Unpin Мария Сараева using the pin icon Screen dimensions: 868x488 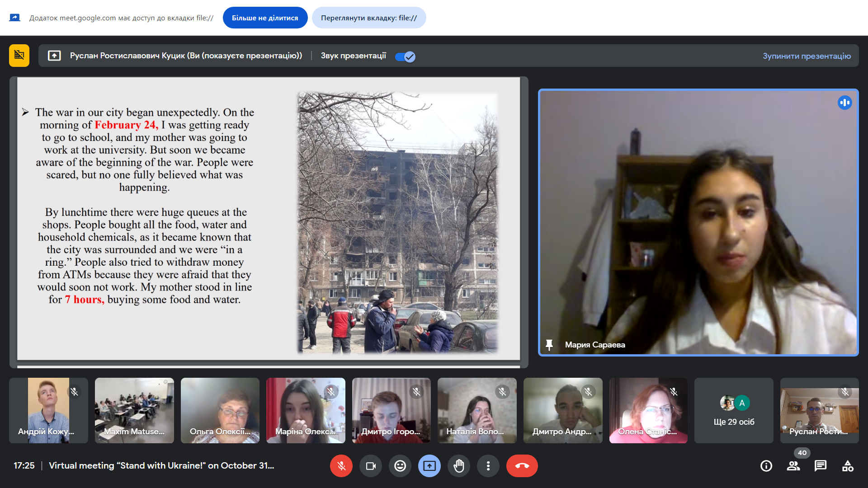(549, 345)
